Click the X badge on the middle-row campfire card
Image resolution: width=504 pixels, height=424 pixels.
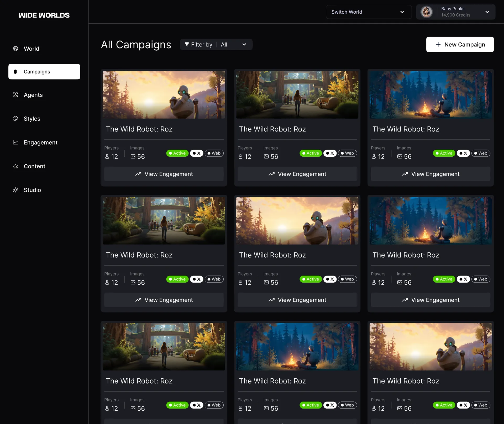point(463,279)
